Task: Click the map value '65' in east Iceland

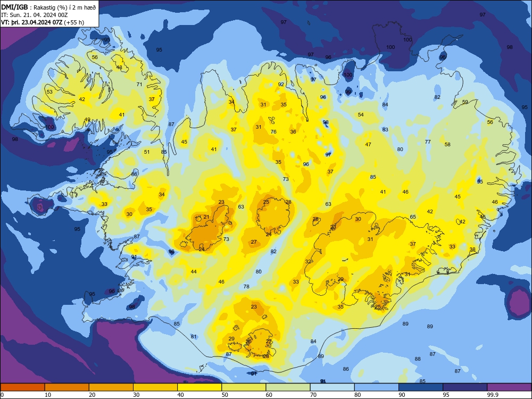Action: [x=413, y=217]
